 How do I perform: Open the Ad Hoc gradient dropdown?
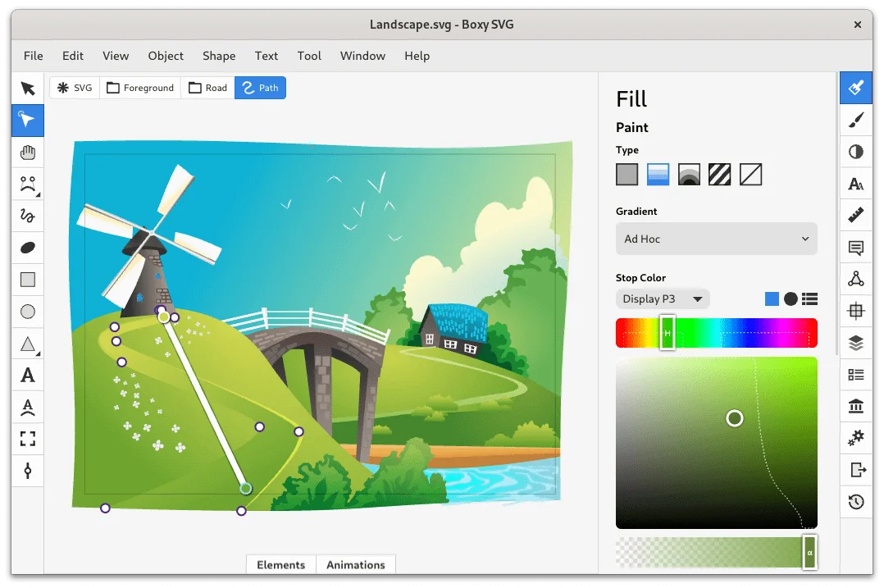[x=716, y=239]
